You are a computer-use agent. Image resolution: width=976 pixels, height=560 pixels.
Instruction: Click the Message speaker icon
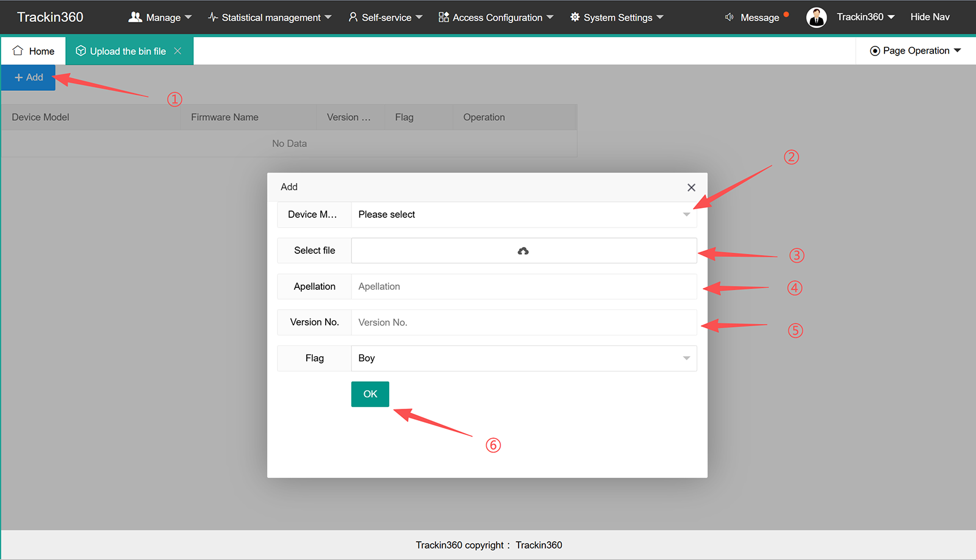point(729,17)
